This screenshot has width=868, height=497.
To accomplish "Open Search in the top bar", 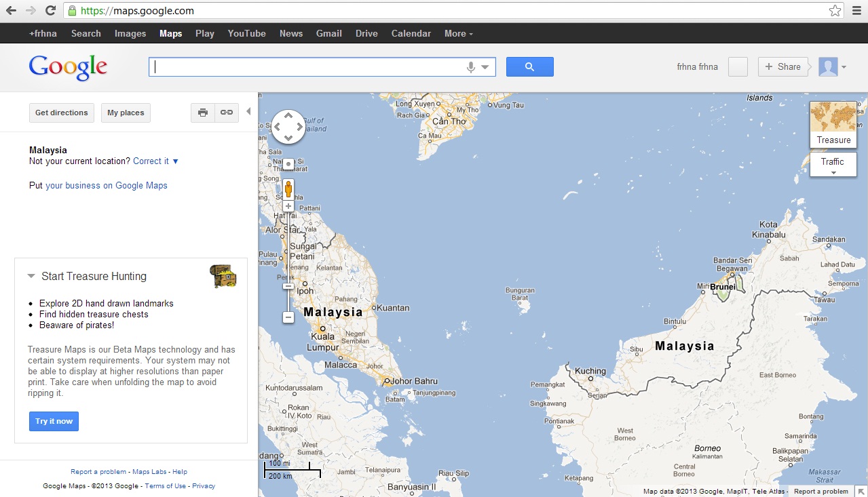I will tap(86, 33).
